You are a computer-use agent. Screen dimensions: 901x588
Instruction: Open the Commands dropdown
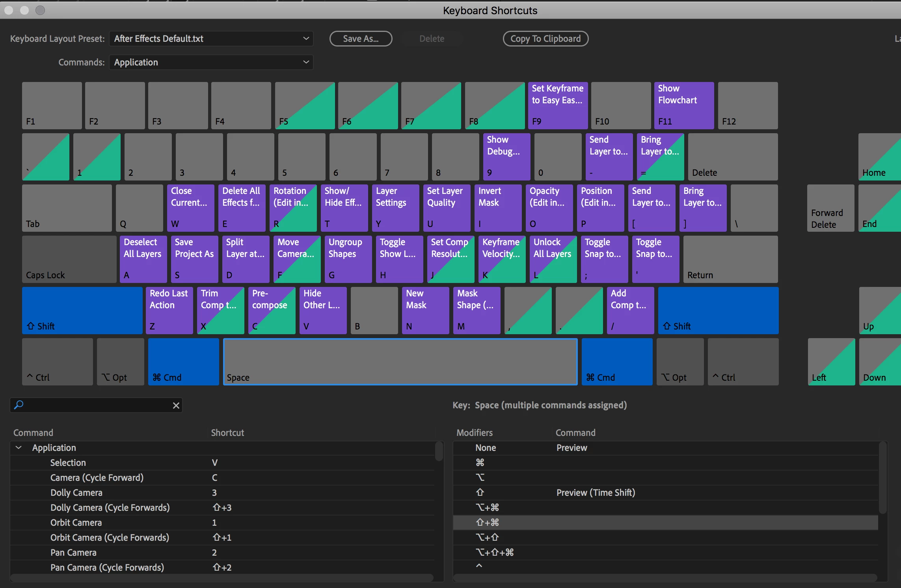211,62
